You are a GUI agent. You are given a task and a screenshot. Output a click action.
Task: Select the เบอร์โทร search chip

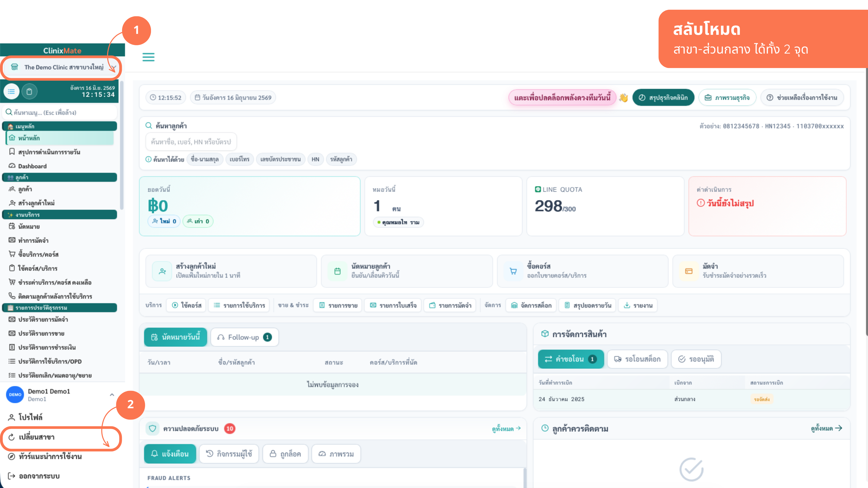(x=239, y=159)
